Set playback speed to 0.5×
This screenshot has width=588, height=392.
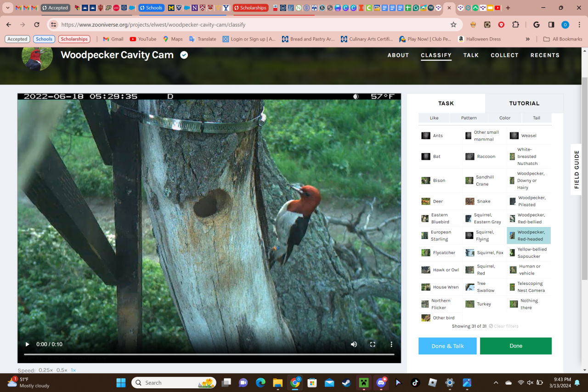point(62,370)
